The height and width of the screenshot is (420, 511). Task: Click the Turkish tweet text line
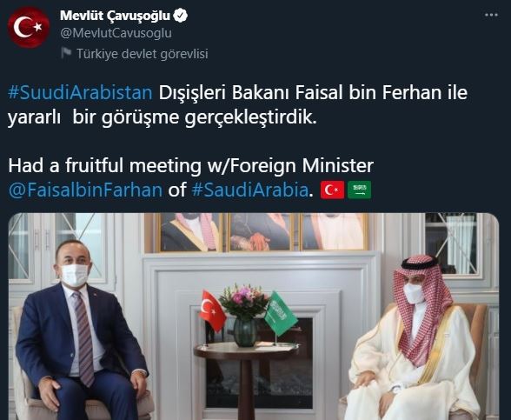pyautogui.click(x=237, y=104)
